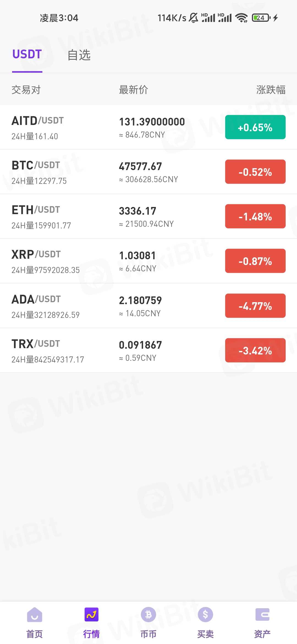Tap the battery indicator in status bar
The width and height of the screenshot is (297, 644).
click(261, 18)
